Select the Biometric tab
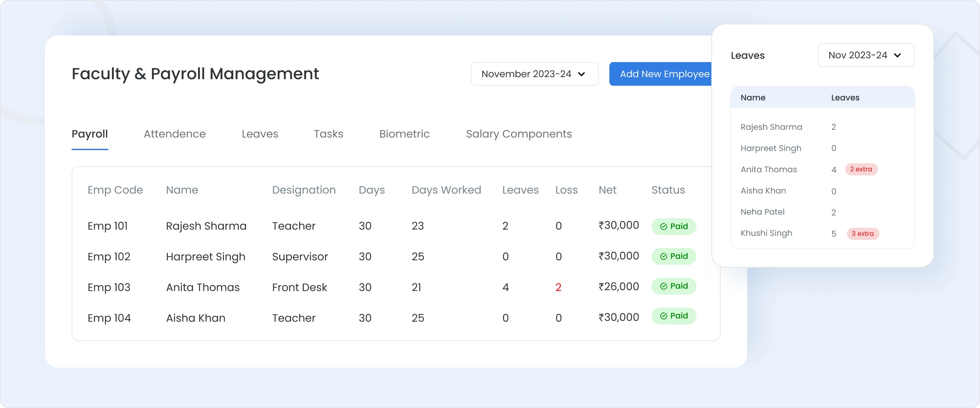The image size is (980, 408). point(404,134)
